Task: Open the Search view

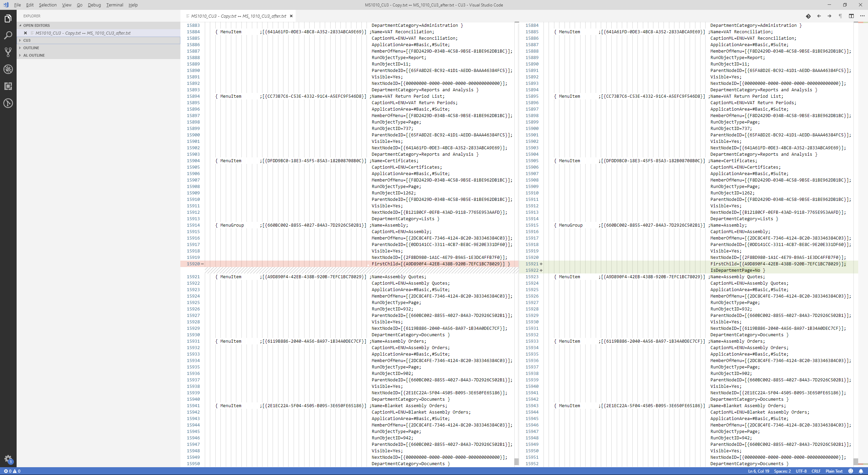Action: point(8,35)
